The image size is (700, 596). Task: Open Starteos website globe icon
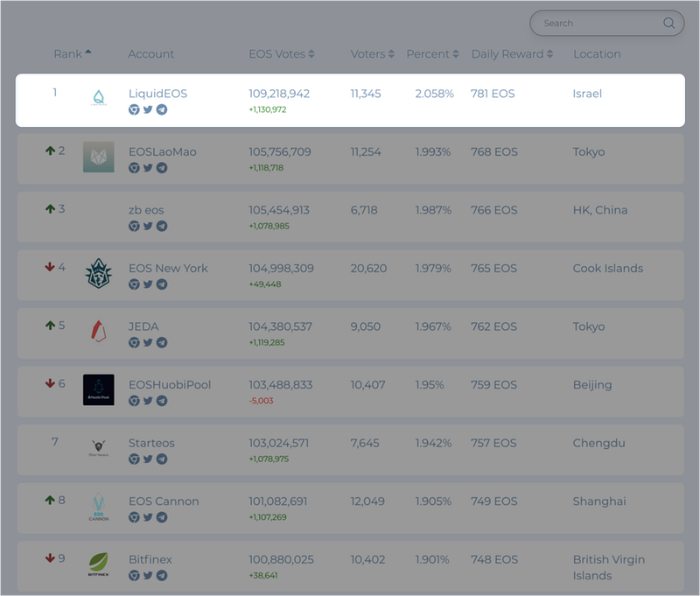point(134,459)
